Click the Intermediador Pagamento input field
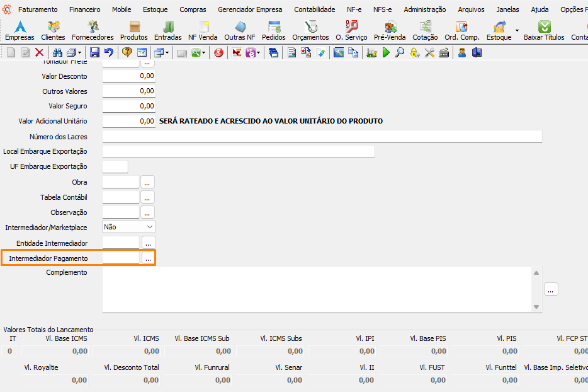 point(121,258)
